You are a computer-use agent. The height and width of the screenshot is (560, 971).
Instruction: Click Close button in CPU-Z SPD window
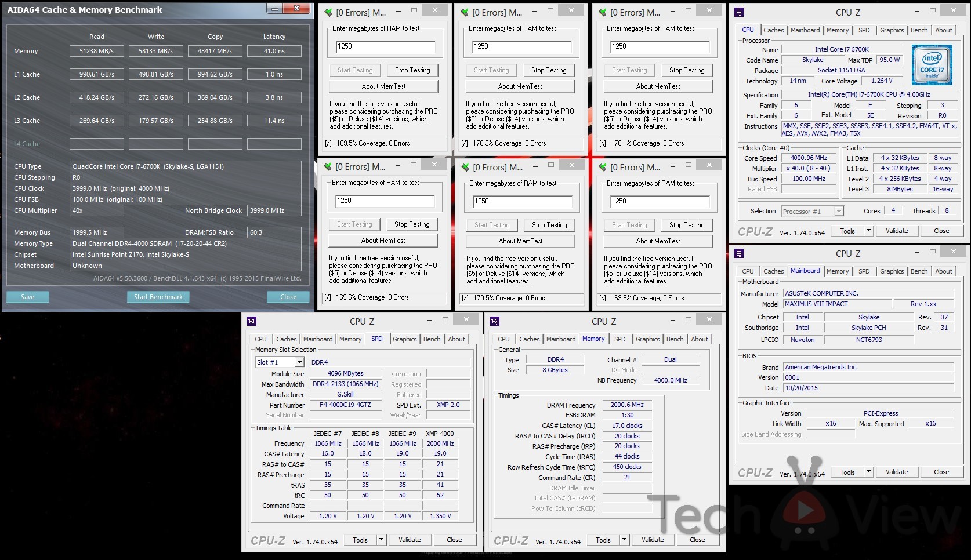(x=454, y=540)
